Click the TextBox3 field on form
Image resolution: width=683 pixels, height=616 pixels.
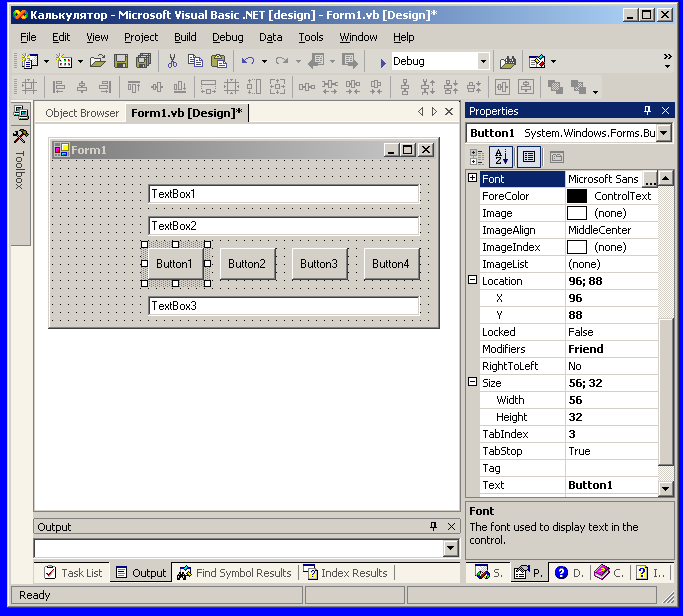point(284,306)
